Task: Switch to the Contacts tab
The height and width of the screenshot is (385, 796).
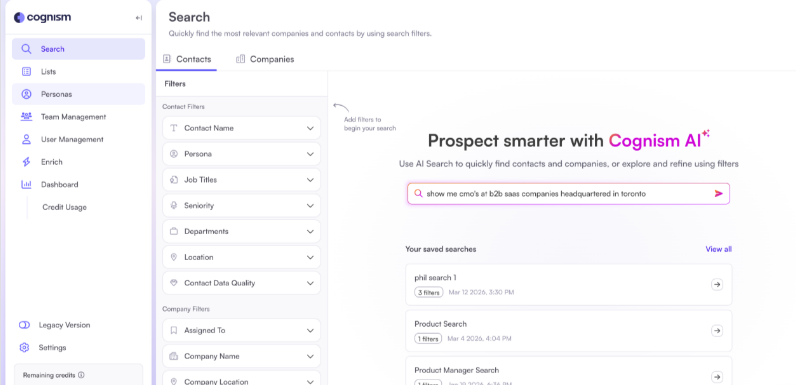Action: click(x=186, y=59)
